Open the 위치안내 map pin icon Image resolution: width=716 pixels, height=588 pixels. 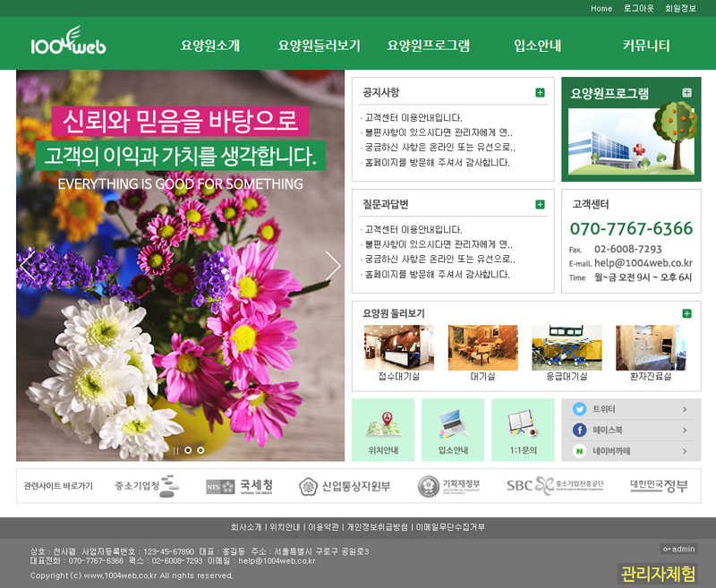[x=383, y=422]
